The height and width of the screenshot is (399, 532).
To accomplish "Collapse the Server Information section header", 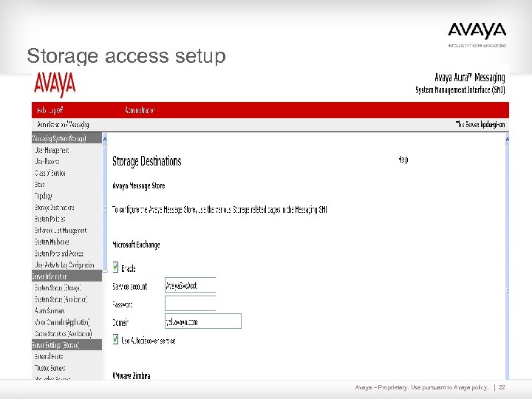I will click(x=66, y=276).
